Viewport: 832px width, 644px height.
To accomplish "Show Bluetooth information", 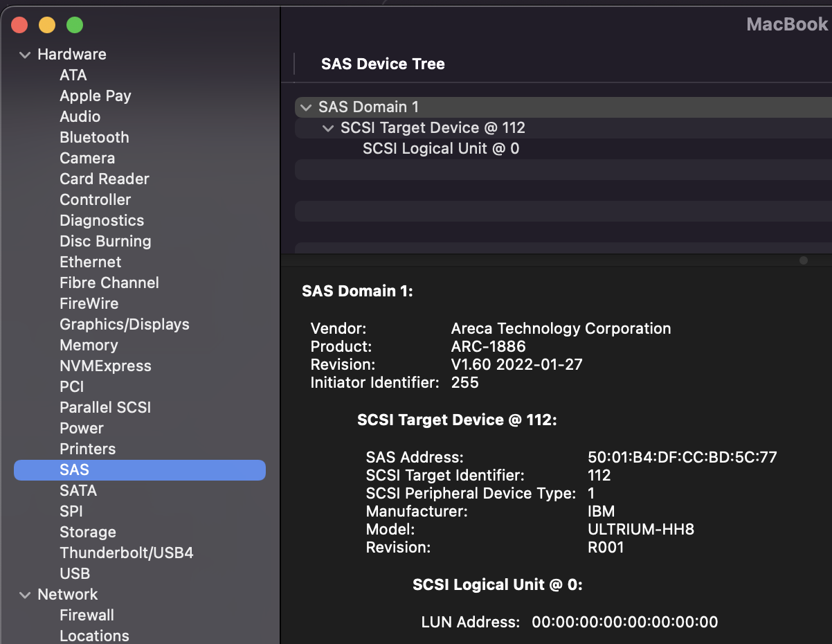I will coord(94,137).
